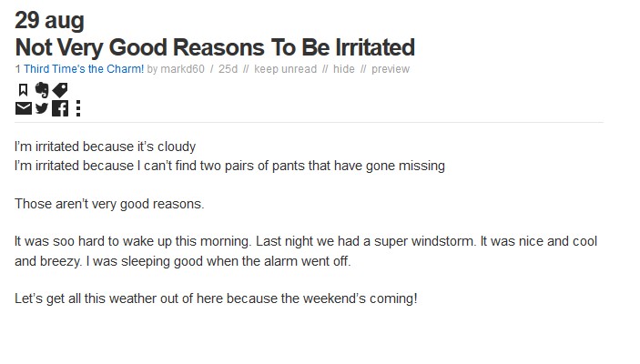Share article on Twitter bird icon

tap(42, 108)
